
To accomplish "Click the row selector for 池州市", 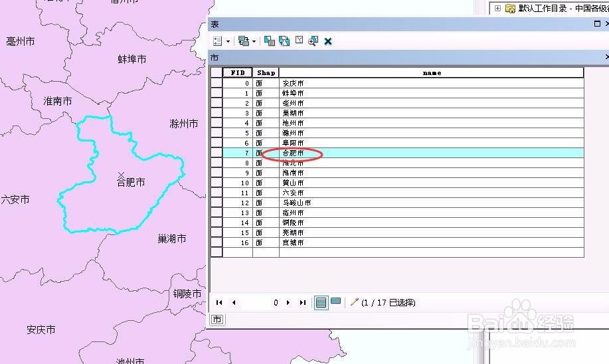I will pyautogui.click(x=217, y=123).
